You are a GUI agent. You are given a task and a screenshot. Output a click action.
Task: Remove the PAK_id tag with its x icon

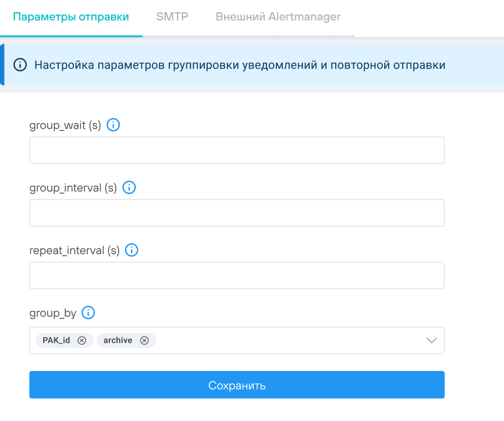coord(82,341)
